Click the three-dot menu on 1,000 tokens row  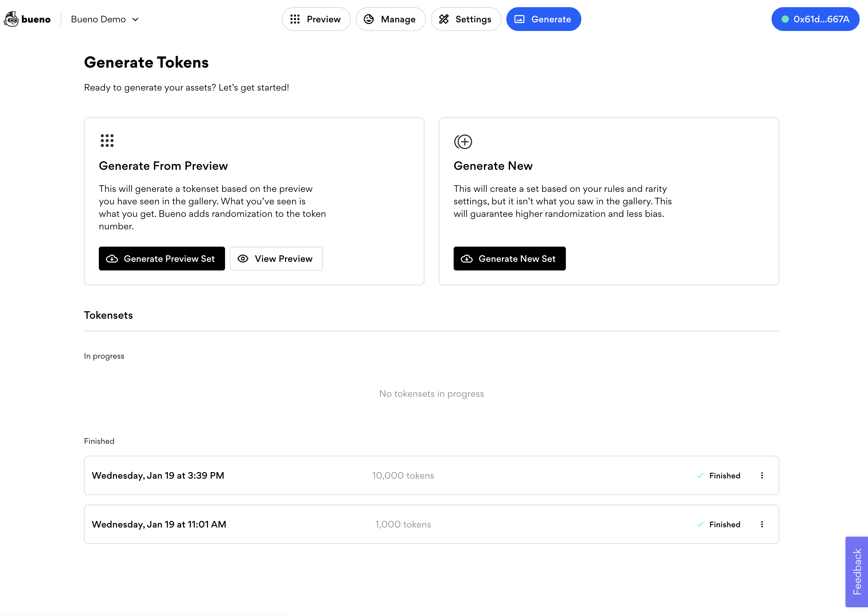tap(761, 524)
